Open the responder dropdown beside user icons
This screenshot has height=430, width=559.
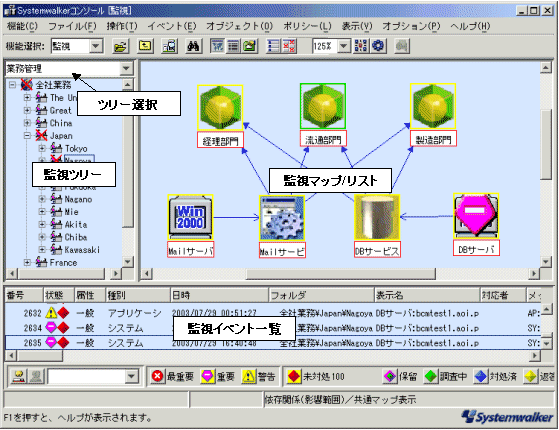click(132, 376)
